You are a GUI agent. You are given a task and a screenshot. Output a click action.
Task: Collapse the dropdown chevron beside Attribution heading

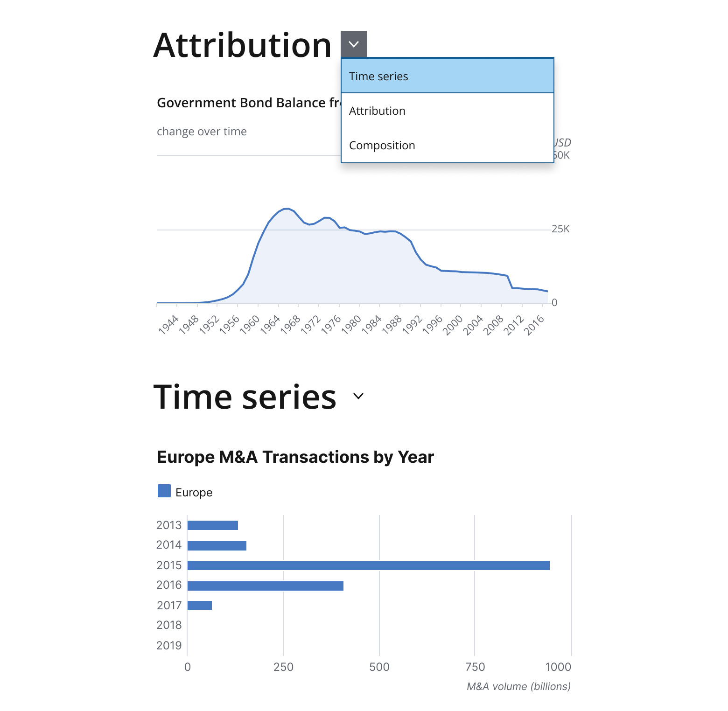tap(354, 44)
